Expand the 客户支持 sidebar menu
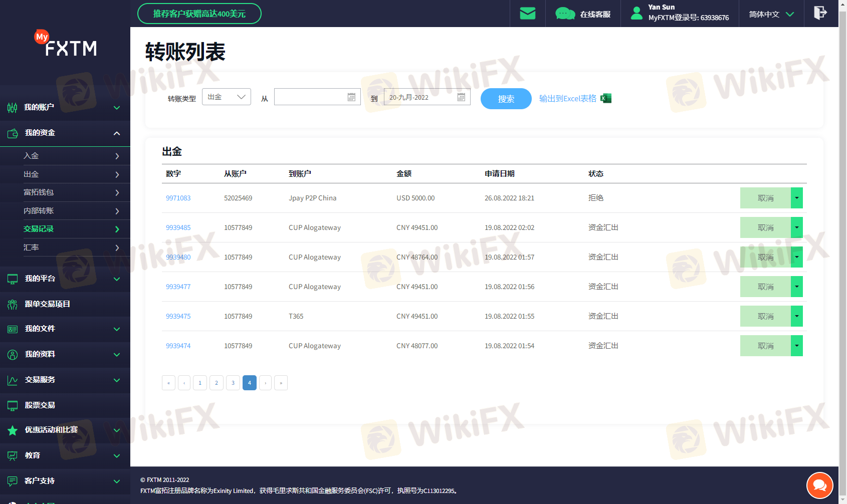The image size is (847, 504). (117, 481)
